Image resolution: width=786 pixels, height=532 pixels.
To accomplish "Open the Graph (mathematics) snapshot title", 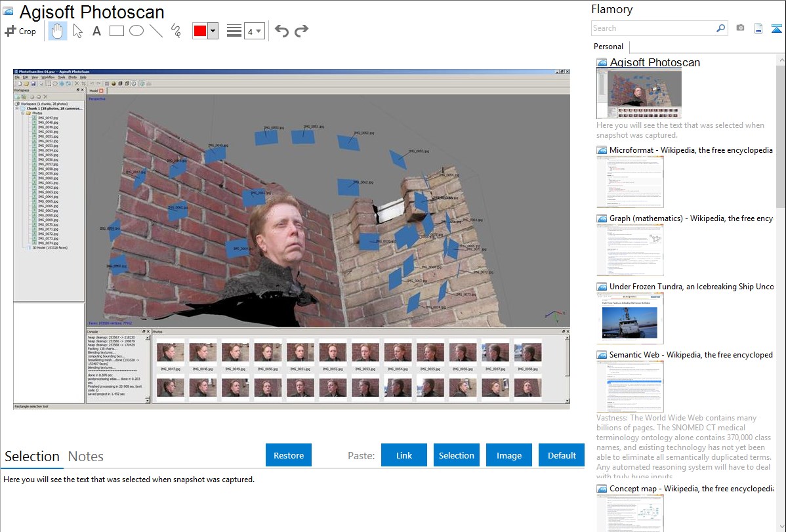I will click(x=691, y=218).
